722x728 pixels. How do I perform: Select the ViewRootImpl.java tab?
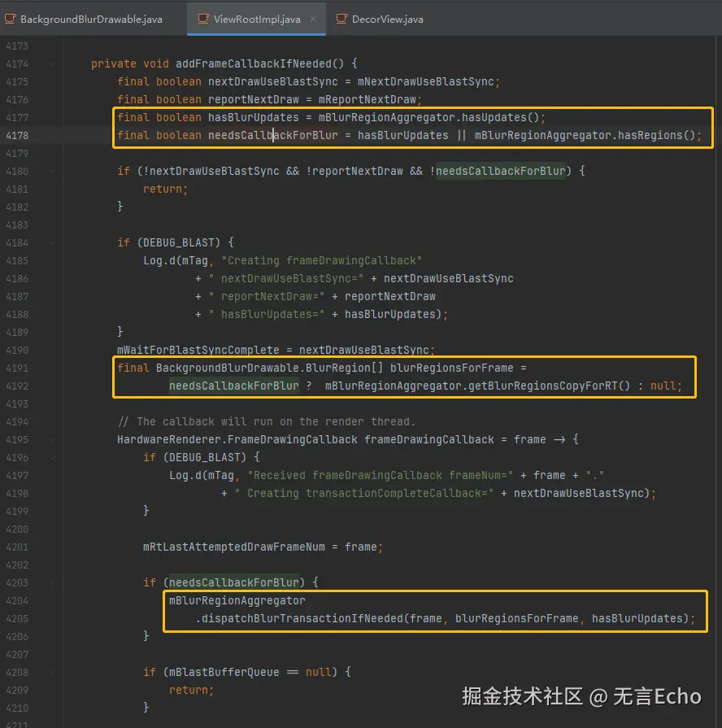click(x=256, y=19)
